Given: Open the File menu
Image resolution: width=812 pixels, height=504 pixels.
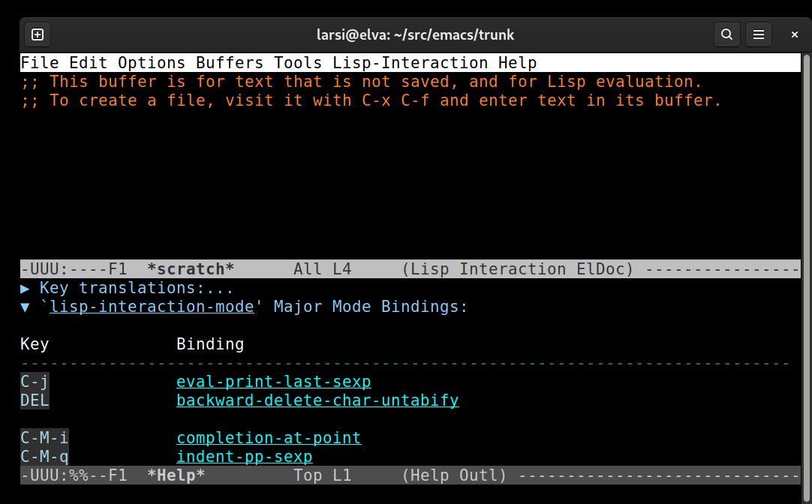Looking at the screenshot, I should tap(39, 62).
